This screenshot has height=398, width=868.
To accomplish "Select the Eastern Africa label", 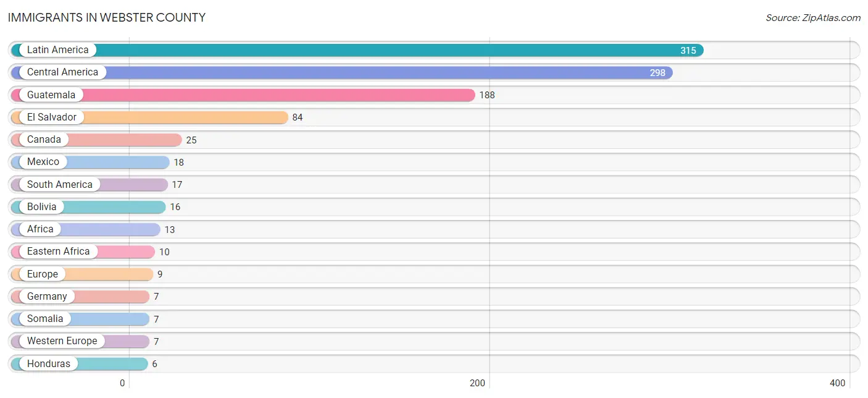I will [x=58, y=252].
